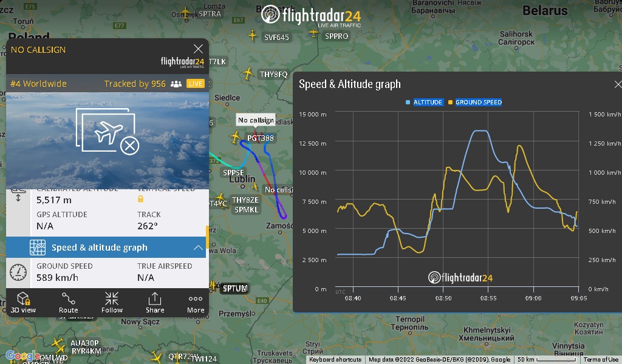Screen dimensions: 622x364
Task: Click the yellow ground speed legend swatch
Action: tap(450, 102)
